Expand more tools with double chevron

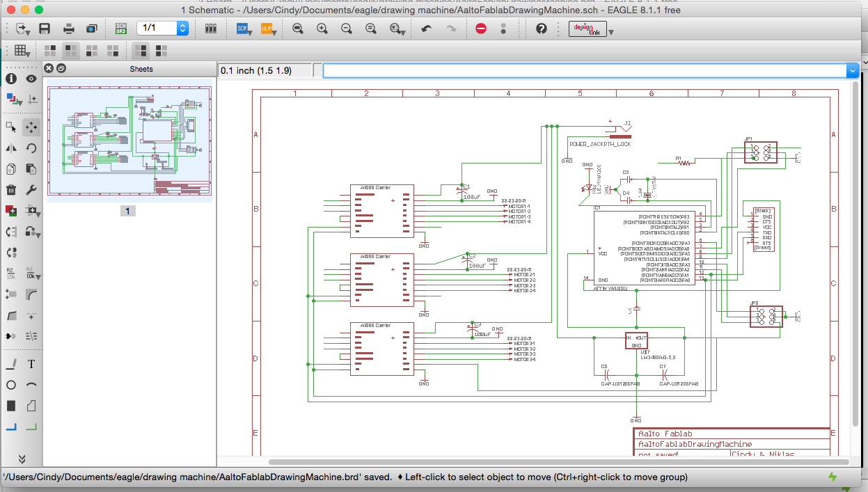(x=22, y=459)
